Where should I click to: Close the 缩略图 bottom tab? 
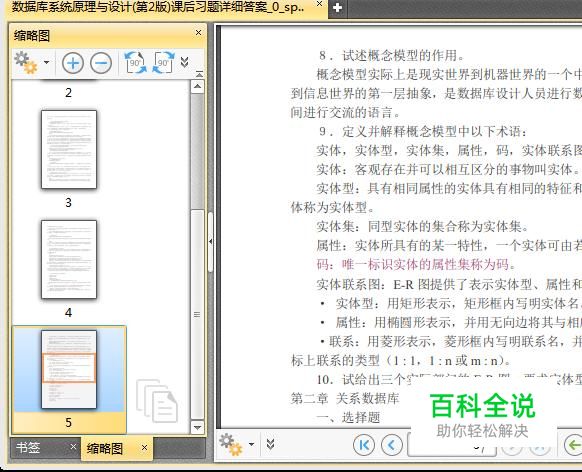144,448
